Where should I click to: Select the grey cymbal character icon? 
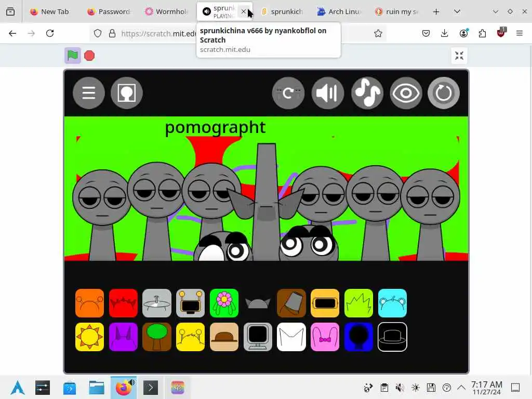(157, 303)
